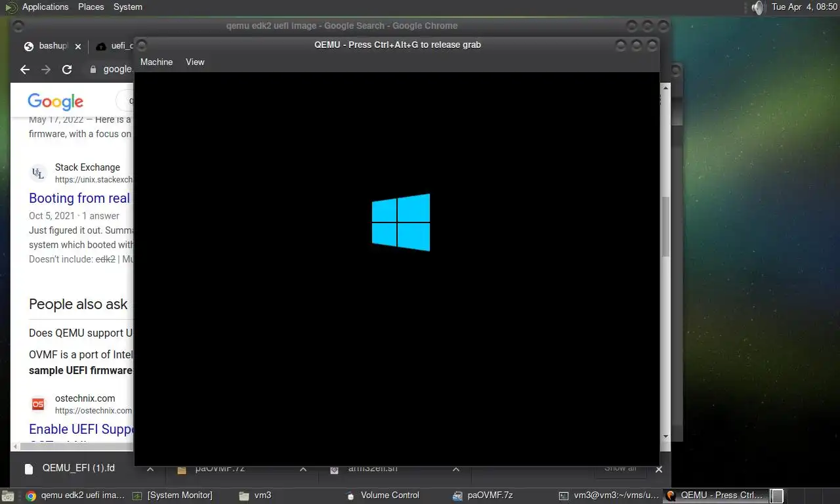Click the Google logo
The height and width of the screenshot is (504, 840).
pos(55,101)
